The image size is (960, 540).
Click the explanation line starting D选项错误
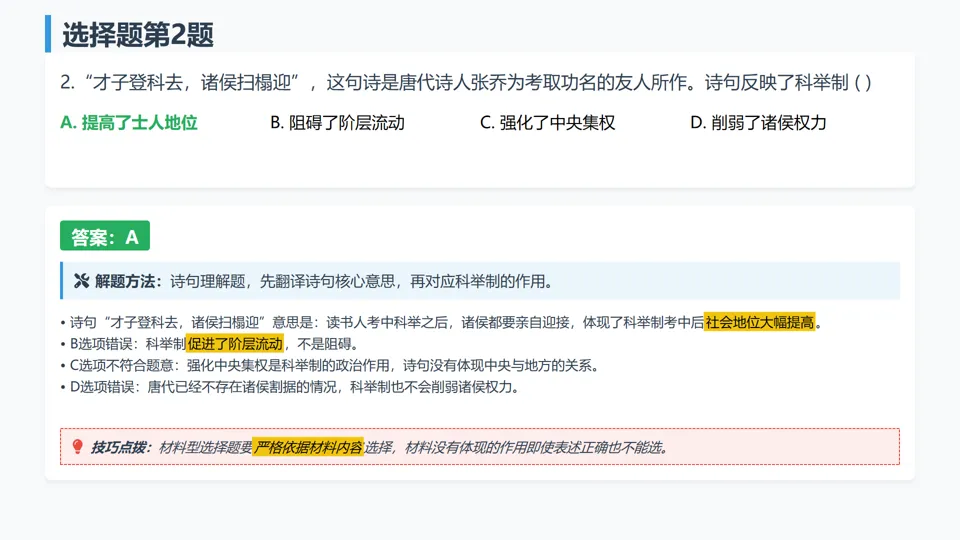pyautogui.click(x=290, y=387)
